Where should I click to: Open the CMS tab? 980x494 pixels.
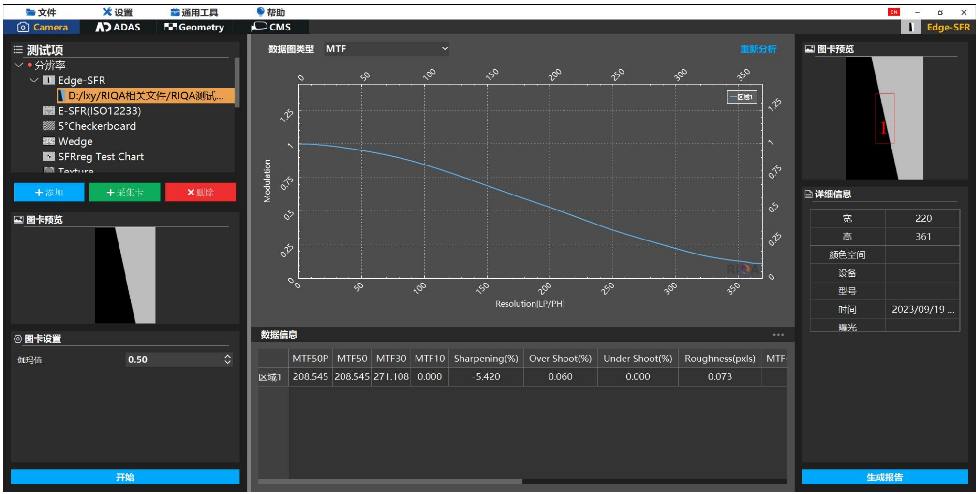pos(271,27)
